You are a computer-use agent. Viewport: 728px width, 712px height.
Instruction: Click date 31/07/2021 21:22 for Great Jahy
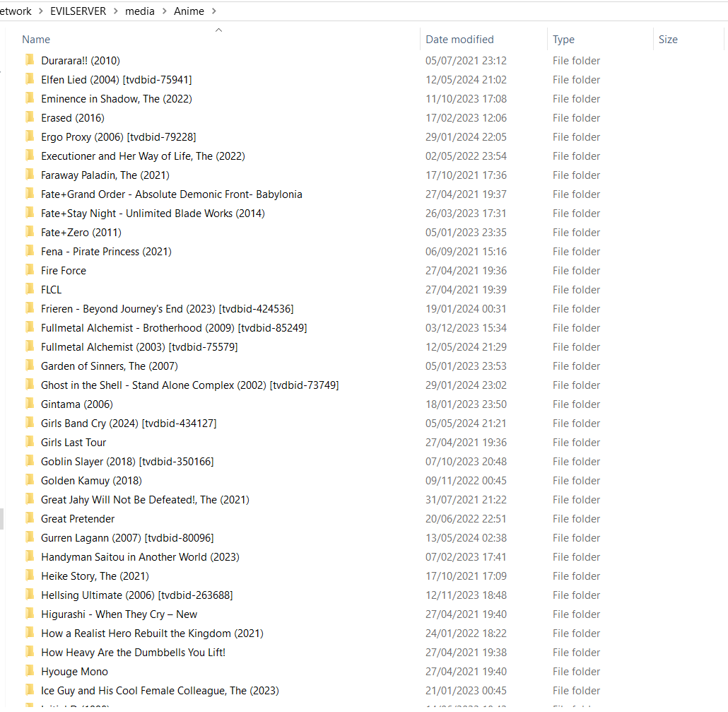click(466, 499)
